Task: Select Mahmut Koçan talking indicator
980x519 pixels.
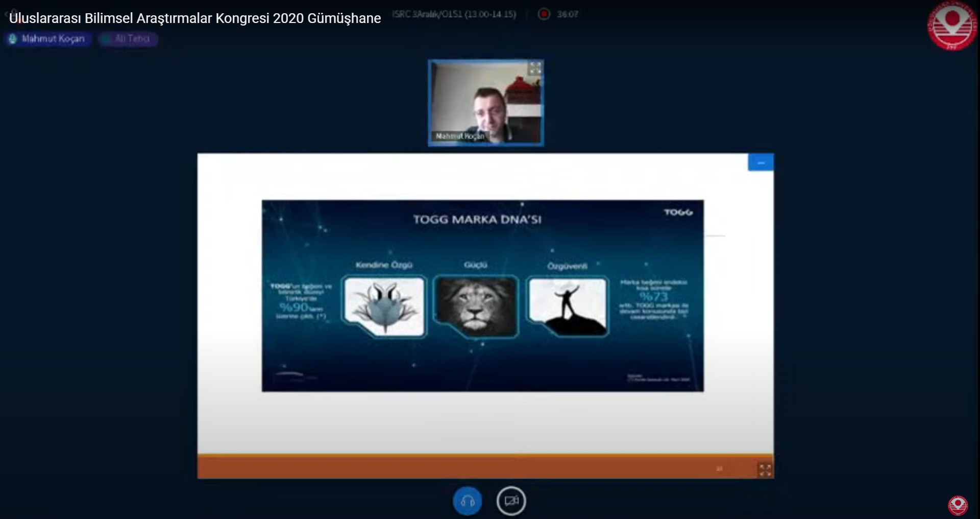Action: pyautogui.click(x=48, y=39)
